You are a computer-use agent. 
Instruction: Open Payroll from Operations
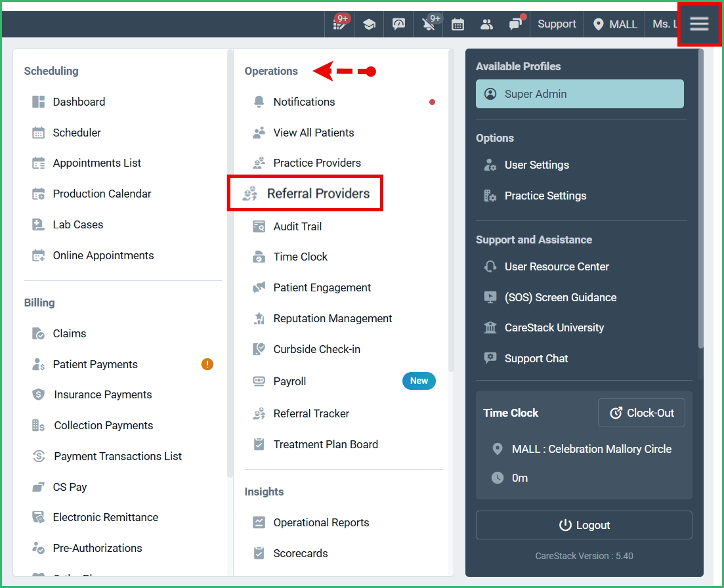(x=289, y=381)
